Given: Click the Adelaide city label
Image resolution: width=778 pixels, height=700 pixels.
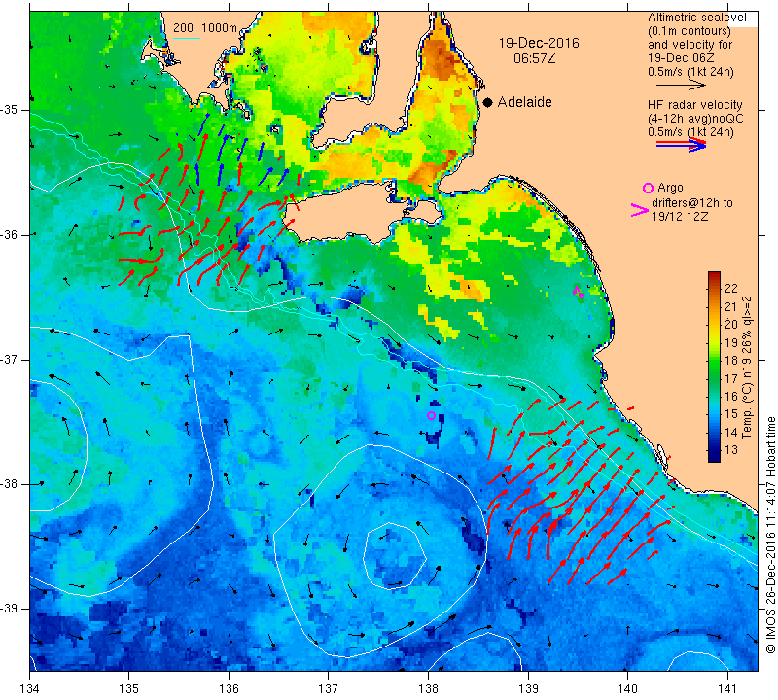Looking at the screenshot, I should pos(524,102).
